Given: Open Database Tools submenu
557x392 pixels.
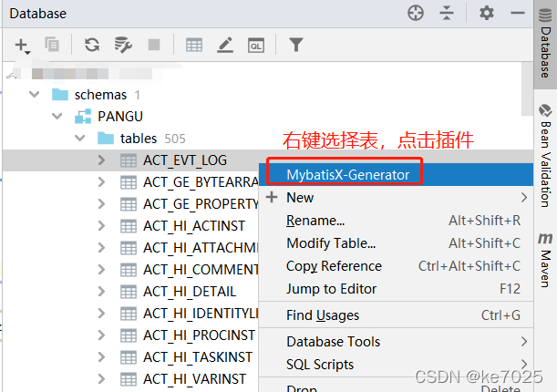Looking at the screenshot, I should (396, 342).
